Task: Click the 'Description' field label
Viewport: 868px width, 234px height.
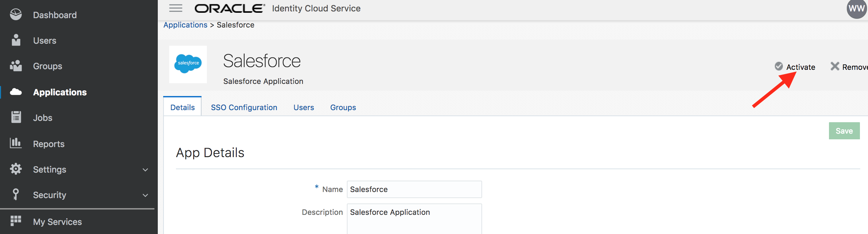Action: coord(322,212)
